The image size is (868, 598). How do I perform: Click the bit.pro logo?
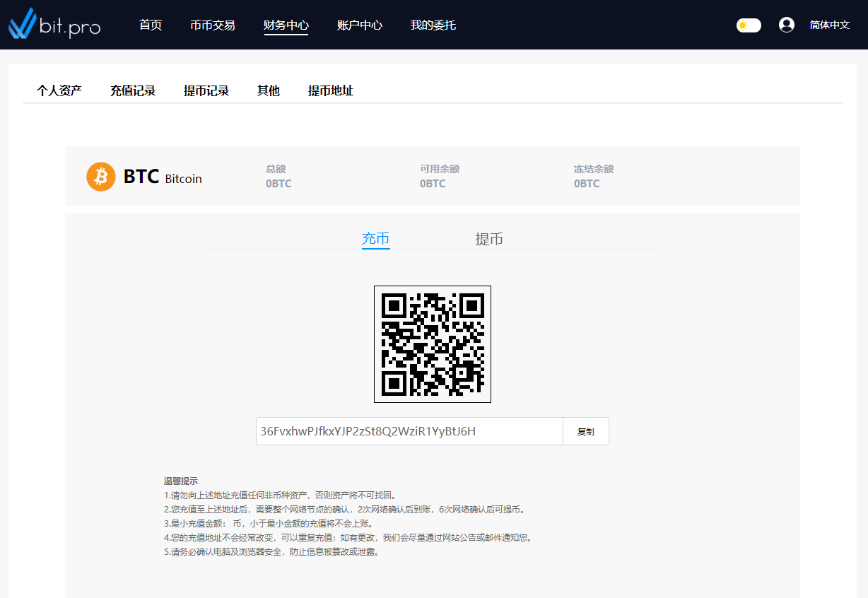pyautogui.click(x=54, y=25)
